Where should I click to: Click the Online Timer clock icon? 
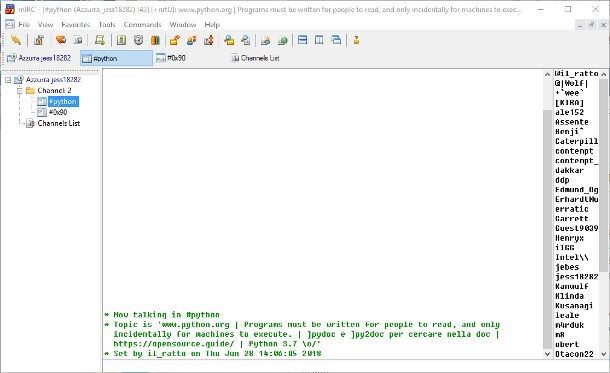pos(138,40)
